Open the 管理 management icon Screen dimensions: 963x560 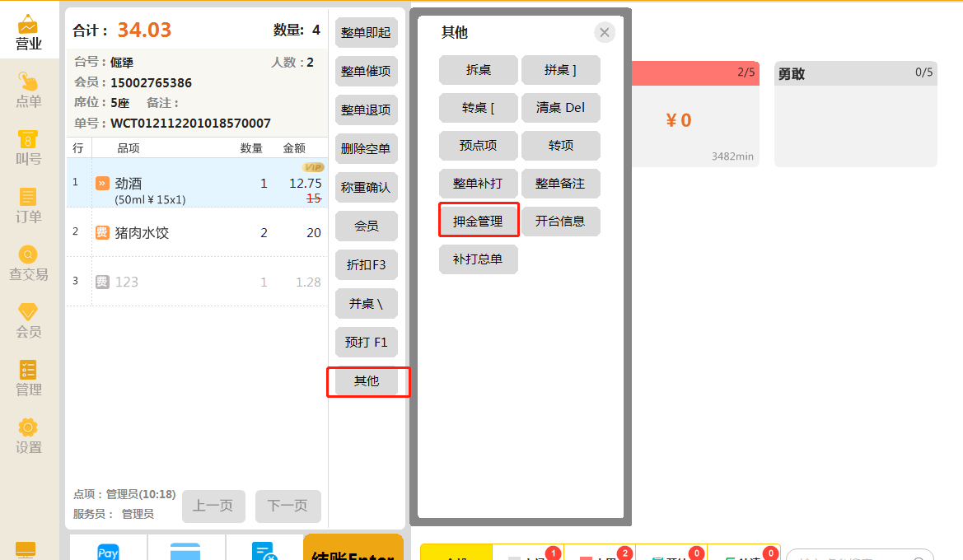pyautogui.click(x=29, y=379)
